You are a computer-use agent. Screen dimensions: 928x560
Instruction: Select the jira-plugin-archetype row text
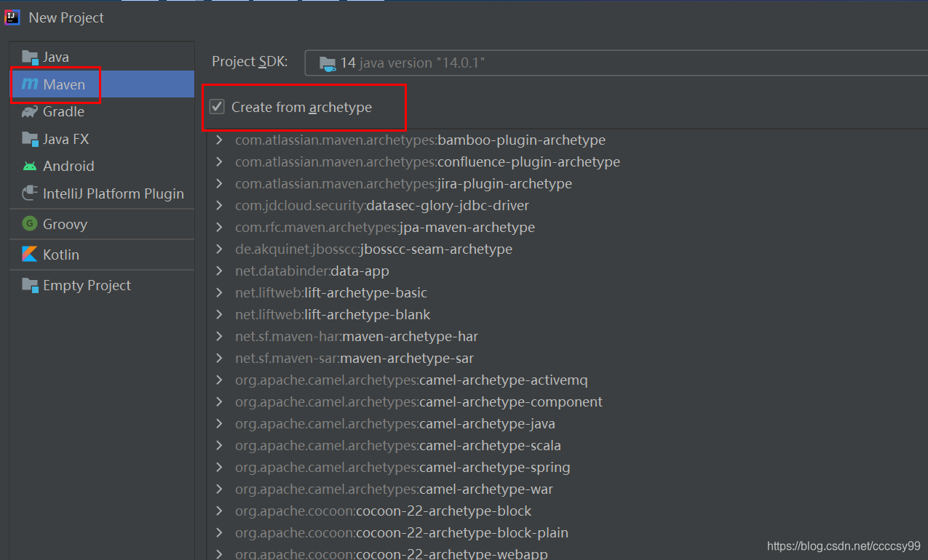[403, 184]
